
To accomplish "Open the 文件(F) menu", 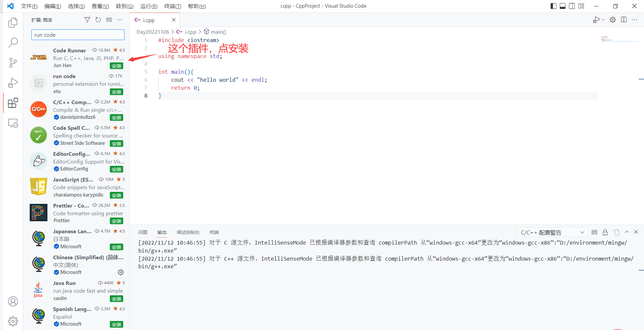I will tap(29, 6).
